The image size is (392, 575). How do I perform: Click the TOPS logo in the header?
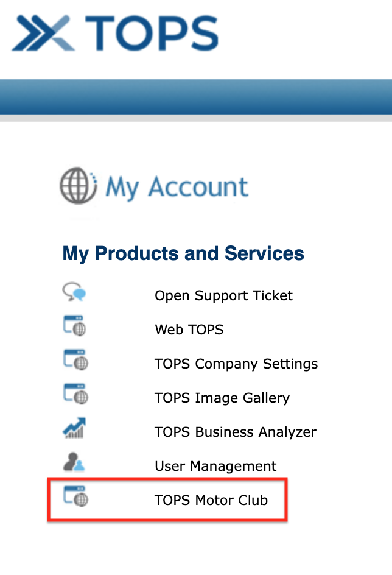115,33
